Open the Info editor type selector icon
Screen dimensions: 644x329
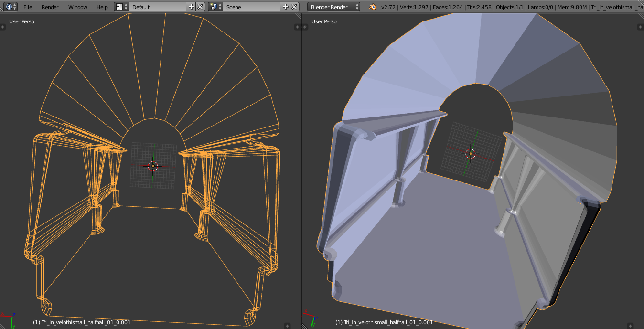(11, 7)
